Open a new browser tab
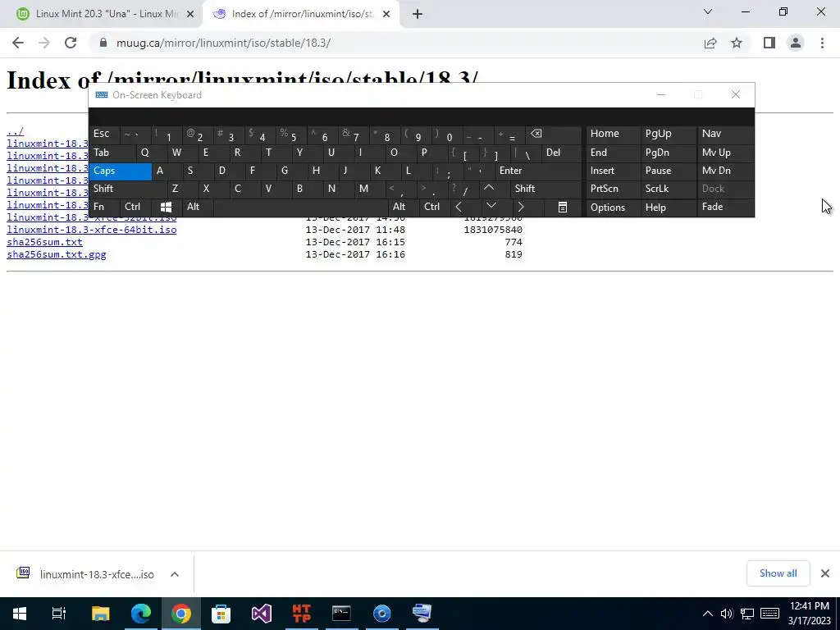Screen dimensions: 840x630 pos(418,14)
